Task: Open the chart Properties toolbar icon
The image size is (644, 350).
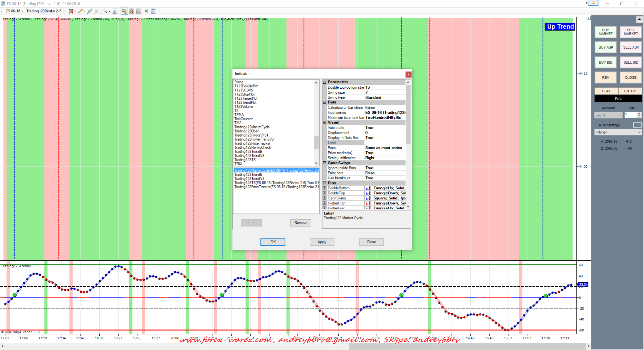Action: pyautogui.click(x=153, y=11)
